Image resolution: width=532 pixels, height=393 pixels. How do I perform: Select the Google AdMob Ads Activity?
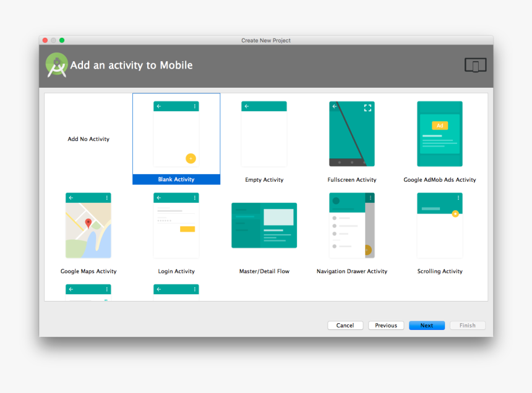(x=439, y=136)
